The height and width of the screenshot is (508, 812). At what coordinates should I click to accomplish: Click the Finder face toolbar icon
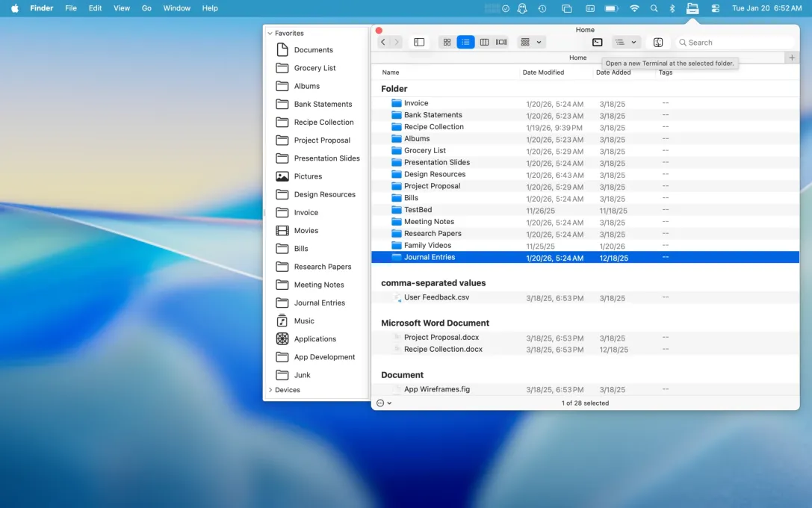[657, 43]
